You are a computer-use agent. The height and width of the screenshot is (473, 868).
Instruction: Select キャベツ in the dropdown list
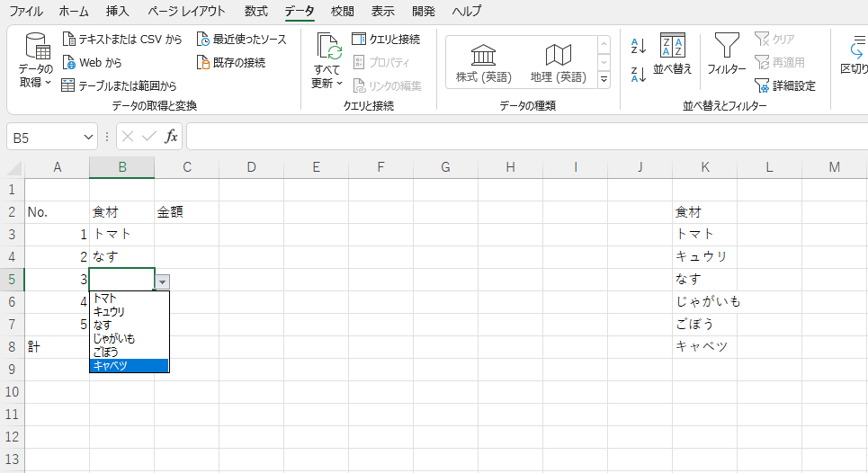pos(129,365)
